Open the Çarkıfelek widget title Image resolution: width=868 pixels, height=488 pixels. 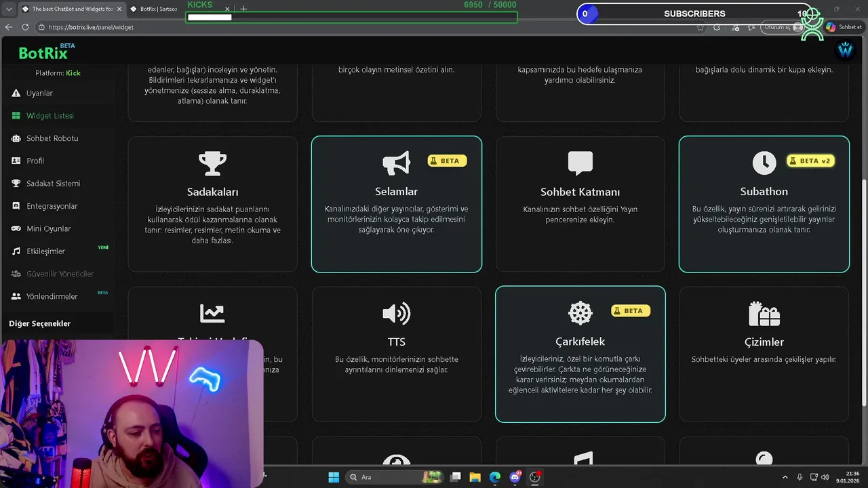(x=580, y=342)
